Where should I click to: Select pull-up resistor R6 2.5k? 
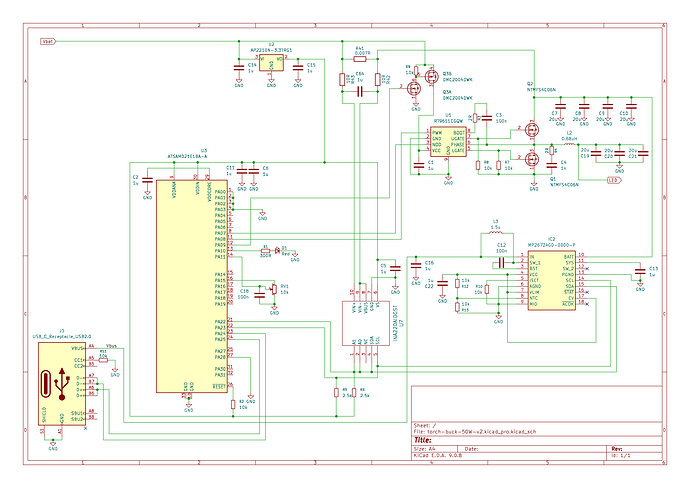[x=354, y=392]
